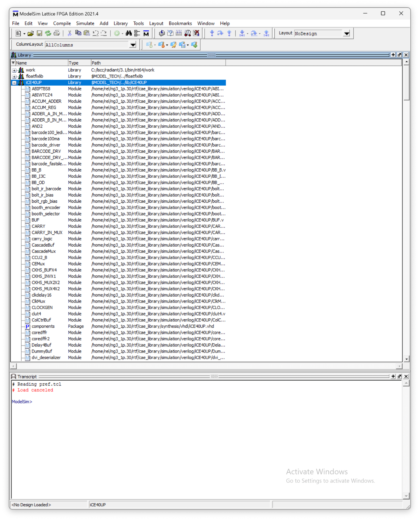Click the first blue Step Into arrow
This screenshot has height=520, width=420.
click(212, 33)
